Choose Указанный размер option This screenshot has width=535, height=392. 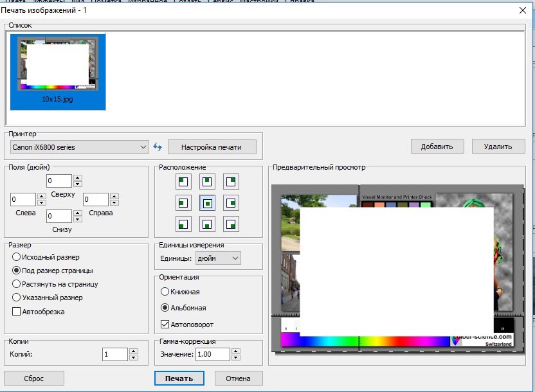(47, 298)
